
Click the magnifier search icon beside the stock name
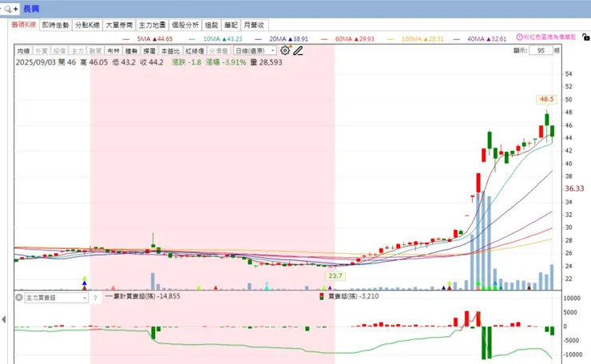(7, 9)
